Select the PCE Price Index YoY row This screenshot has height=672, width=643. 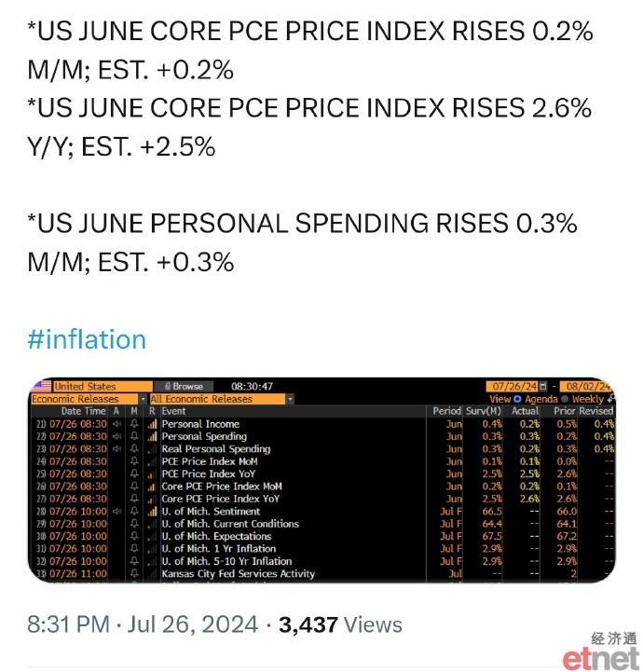tap(322, 474)
